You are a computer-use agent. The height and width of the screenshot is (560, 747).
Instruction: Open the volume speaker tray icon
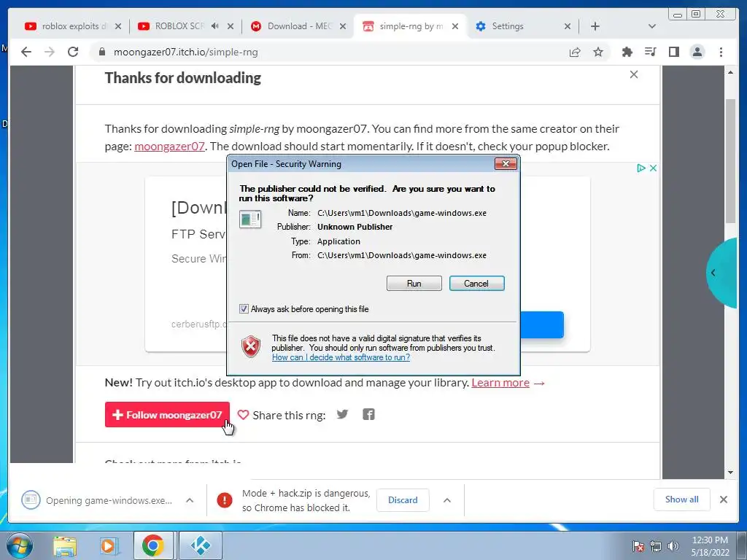(x=673, y=546)
